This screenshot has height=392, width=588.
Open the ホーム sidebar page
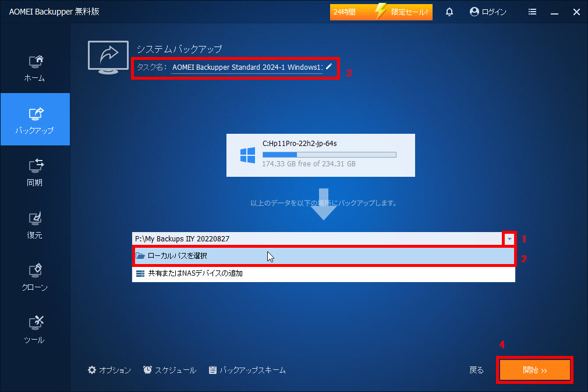click(x=35, y=67)
